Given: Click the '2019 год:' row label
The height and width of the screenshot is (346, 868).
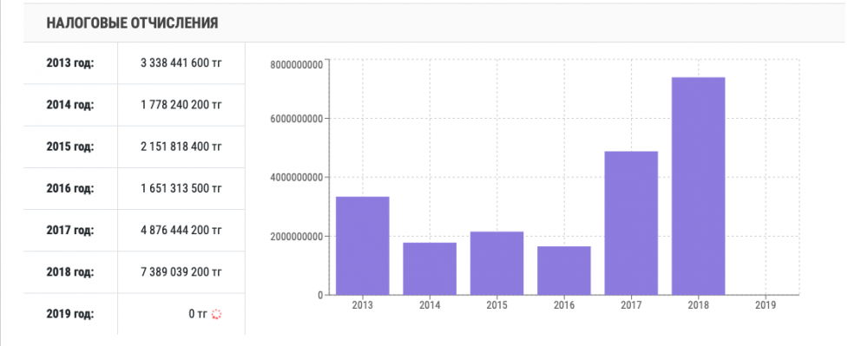Looking at the screenshot, I should (x=70, y=315).
